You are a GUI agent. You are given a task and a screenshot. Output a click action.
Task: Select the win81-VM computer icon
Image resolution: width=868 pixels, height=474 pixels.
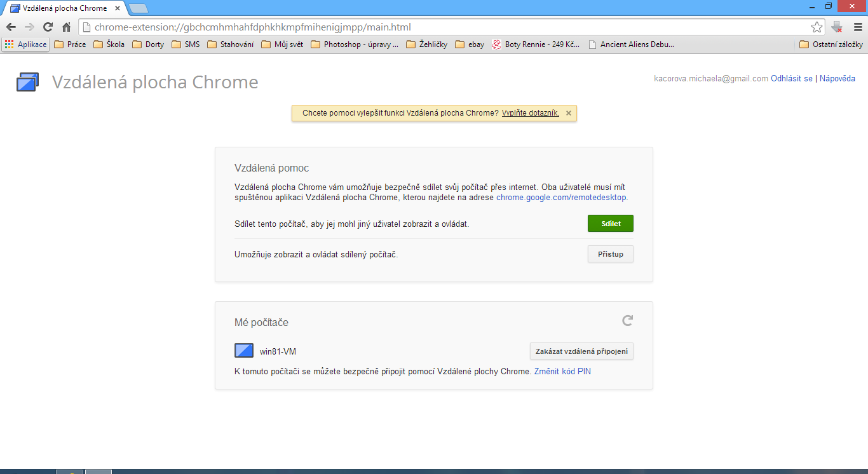(x=244, y=350)
